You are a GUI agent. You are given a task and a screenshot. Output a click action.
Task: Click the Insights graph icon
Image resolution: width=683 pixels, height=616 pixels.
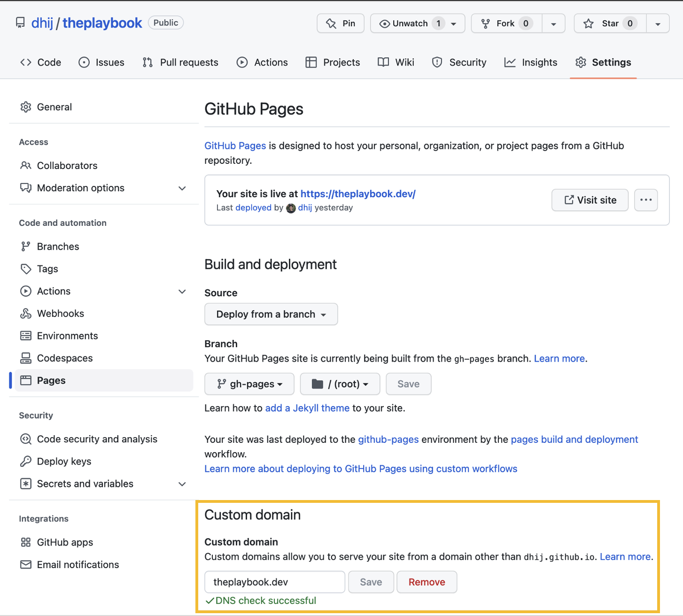click(x=510, y=62)
